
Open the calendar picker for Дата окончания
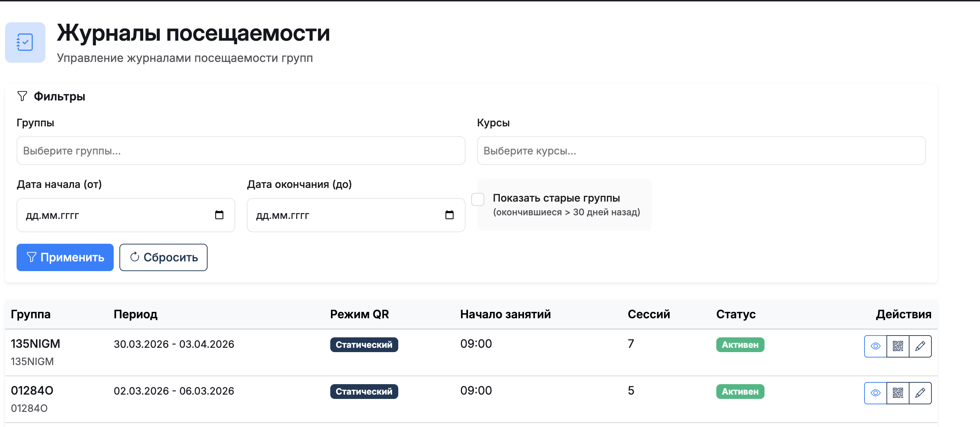click(449, 215)
